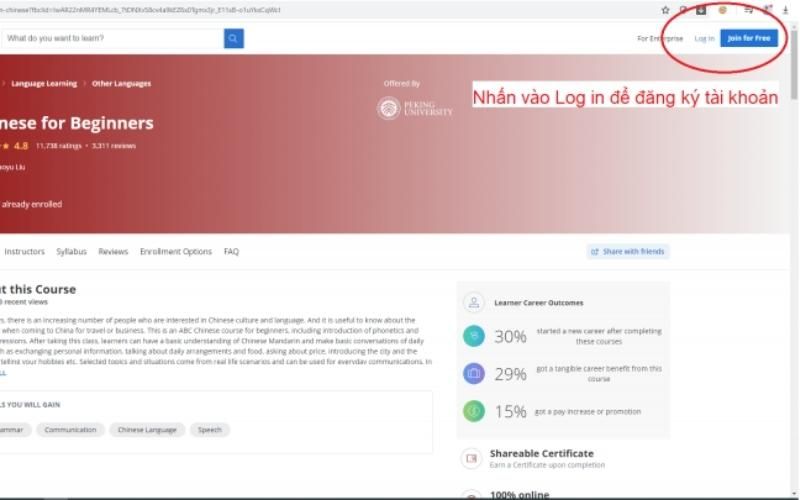Click the page vertical scrollbar thumb
800x500 pixels.
click(x=794, y=64)
